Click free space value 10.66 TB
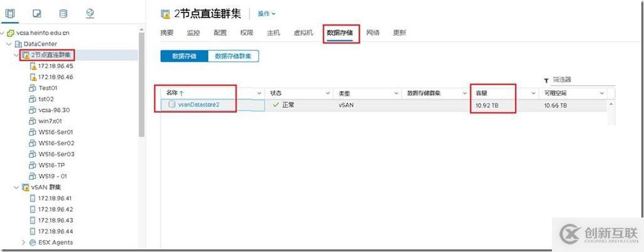Image resolution: width=644 pixels, height=252 pixels. 556,105
